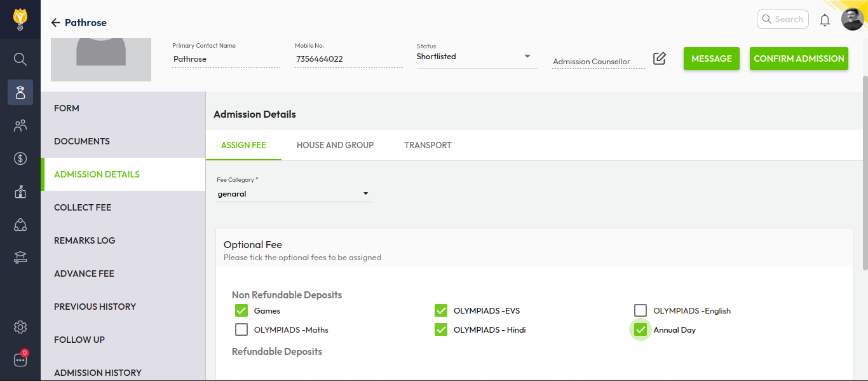
Task: Click the notification bell icon
Action: (x=825, y=20)
